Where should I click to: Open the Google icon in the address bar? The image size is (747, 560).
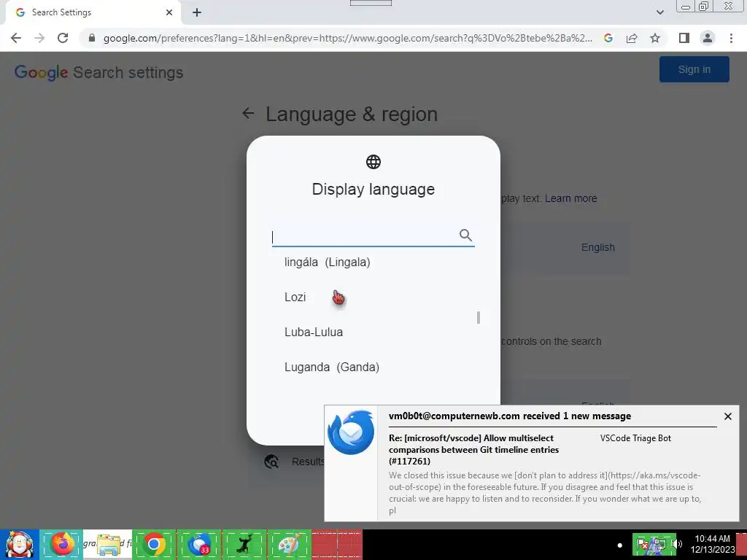tap(608, 38)
